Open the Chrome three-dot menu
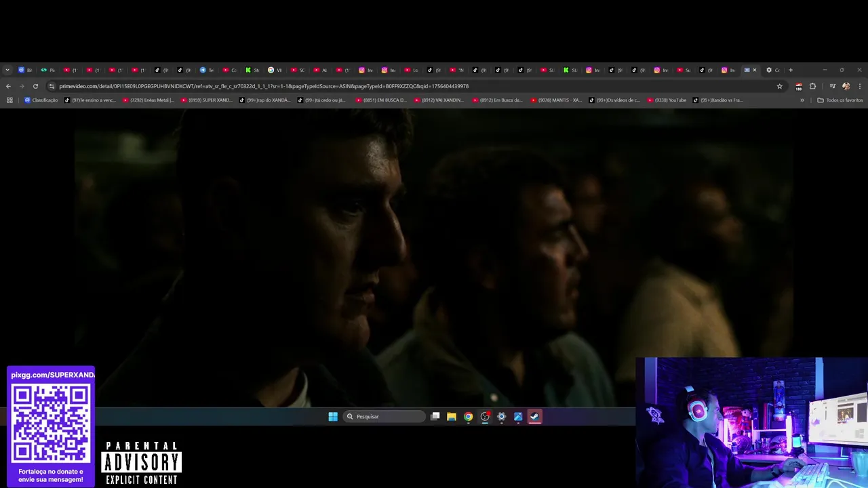The image size is (868, 488). 860,86
